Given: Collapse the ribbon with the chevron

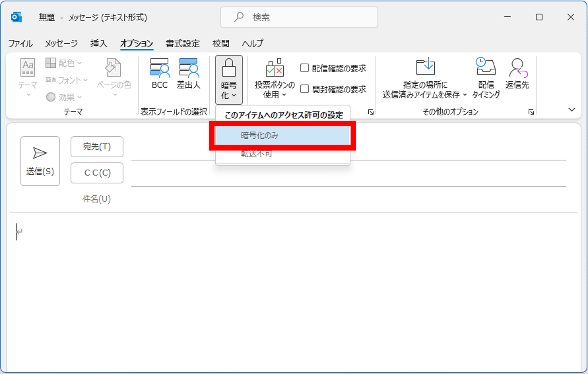Looking at the screenshot, I should point(572,110).
